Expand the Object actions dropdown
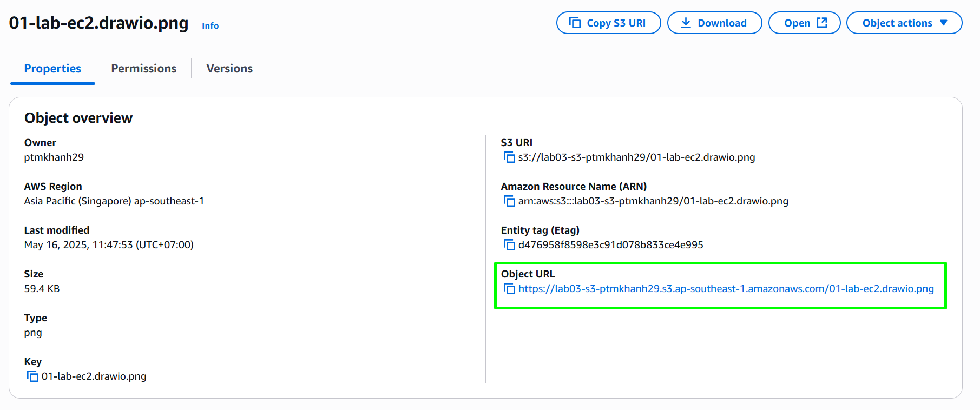 (x=904, y=23)
